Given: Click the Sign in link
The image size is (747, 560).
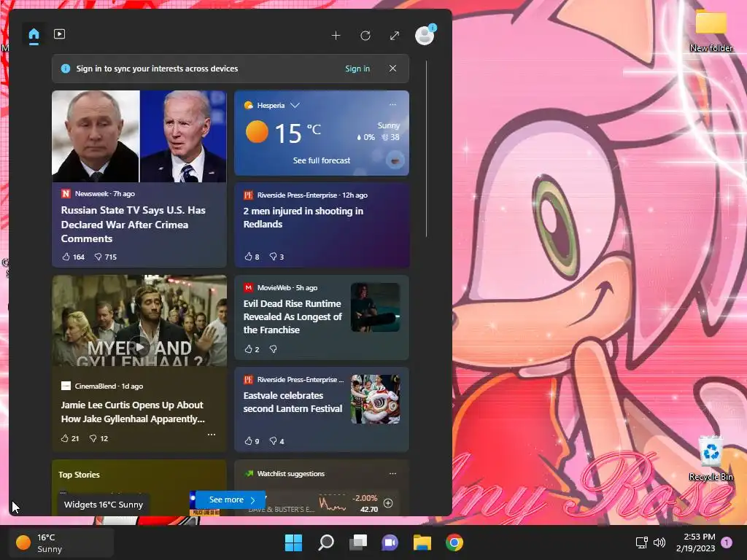Looking at the screenshot, I should tap(357, 69).
